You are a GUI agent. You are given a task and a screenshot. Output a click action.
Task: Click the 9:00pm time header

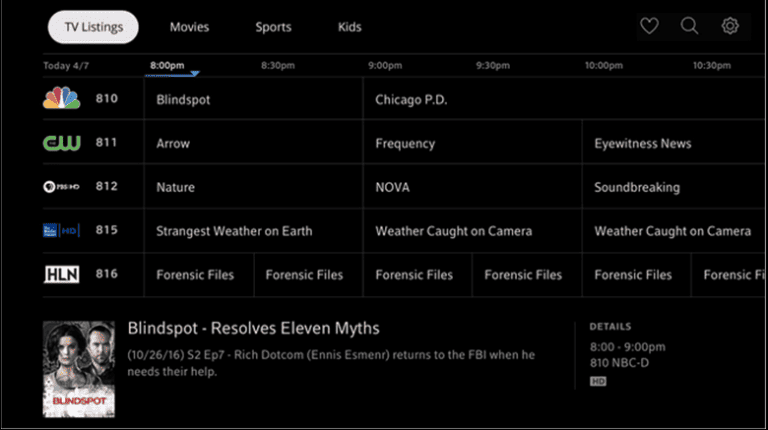[385, 66]
